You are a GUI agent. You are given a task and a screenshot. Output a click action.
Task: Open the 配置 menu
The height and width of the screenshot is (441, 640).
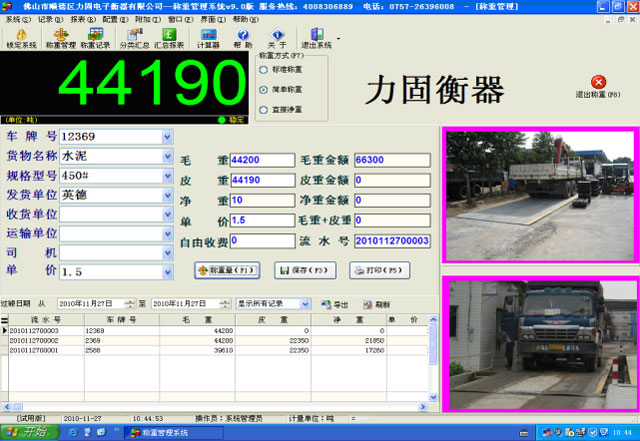pos(113,19)
